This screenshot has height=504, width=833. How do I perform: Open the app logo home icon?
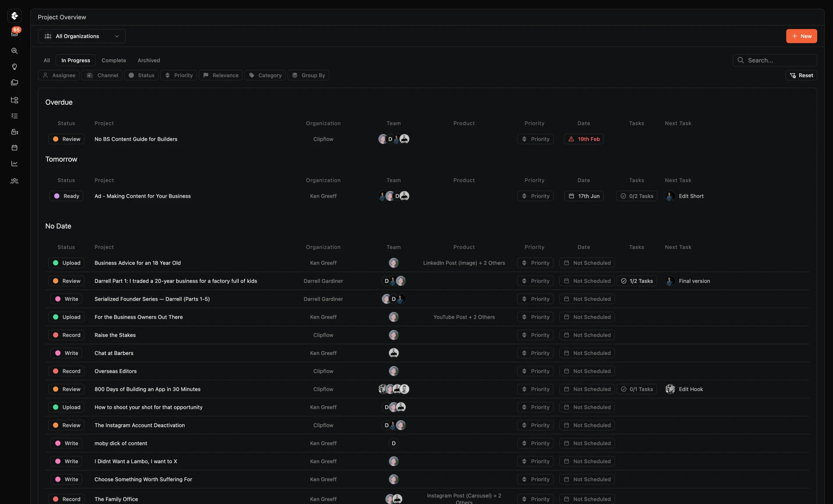14,16
